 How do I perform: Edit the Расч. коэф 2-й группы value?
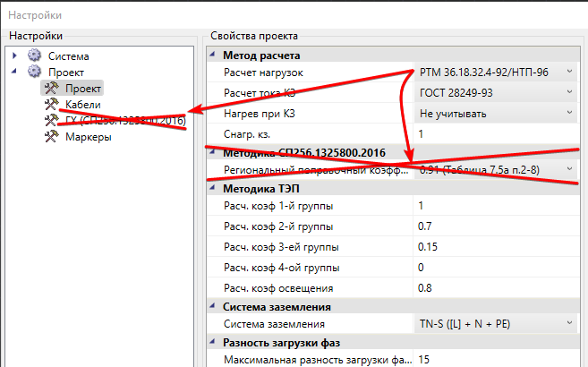coord(495,226)
